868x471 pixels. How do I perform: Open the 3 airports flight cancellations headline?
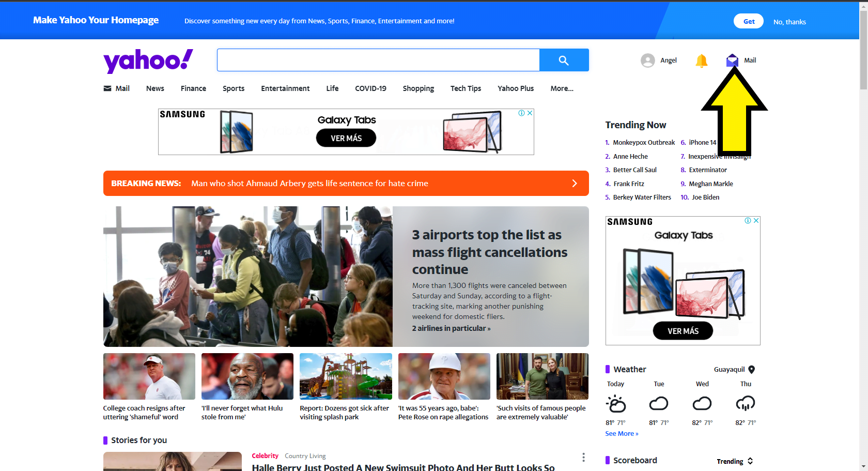(489, 252)
